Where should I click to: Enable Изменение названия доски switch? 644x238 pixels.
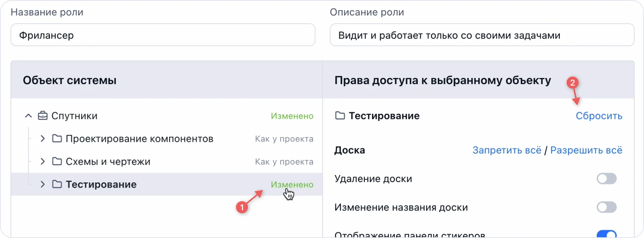click(x=606, y=207)
